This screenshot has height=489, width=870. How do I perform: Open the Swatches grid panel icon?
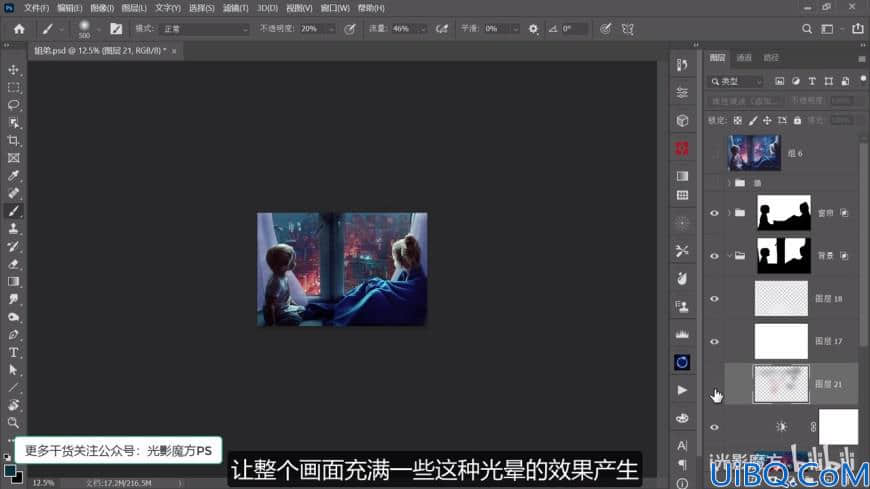(682, 195)
